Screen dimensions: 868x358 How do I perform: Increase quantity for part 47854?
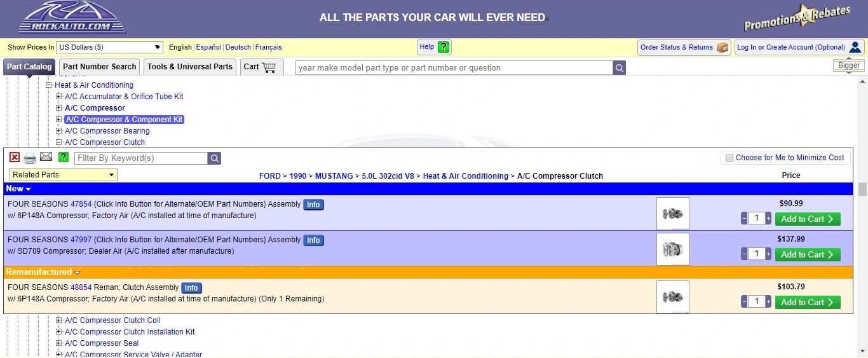[768, 219]
